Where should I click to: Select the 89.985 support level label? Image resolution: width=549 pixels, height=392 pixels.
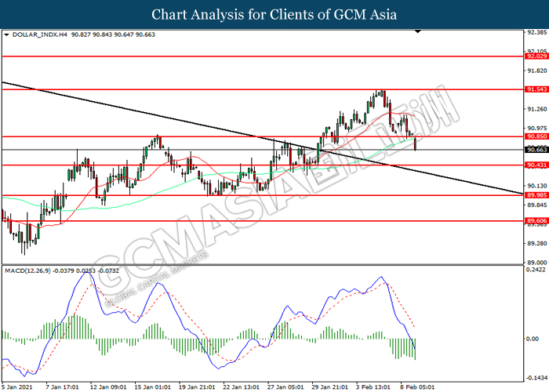(536, 195)
